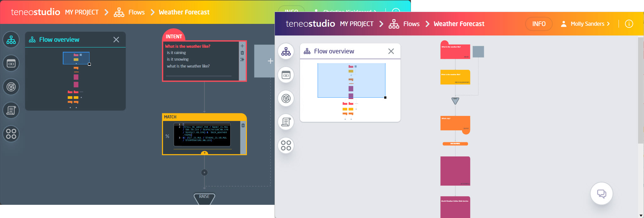Open Flows breadcrumb in the light window
The height and width of the screenshot is (218, 644).
pos(411,24)
